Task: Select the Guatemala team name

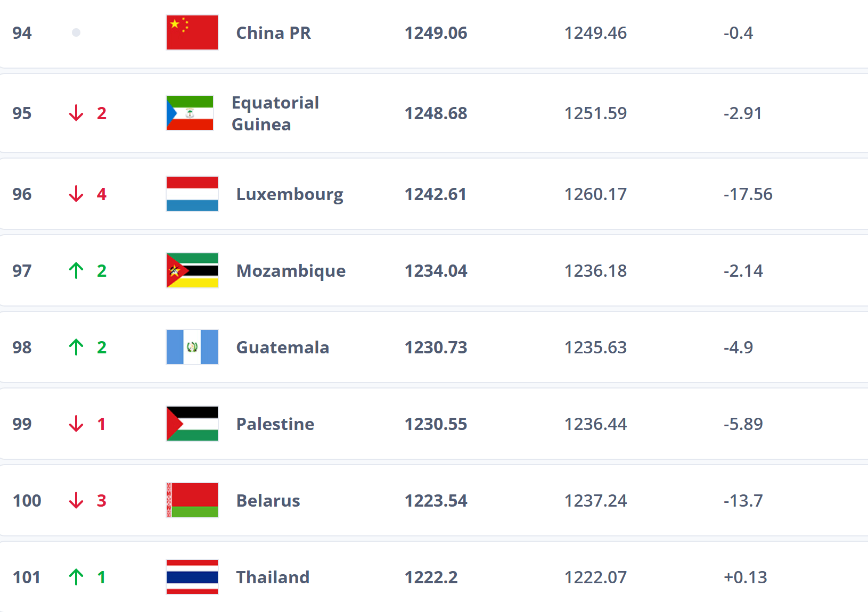Action: click(x=282, y=348)
